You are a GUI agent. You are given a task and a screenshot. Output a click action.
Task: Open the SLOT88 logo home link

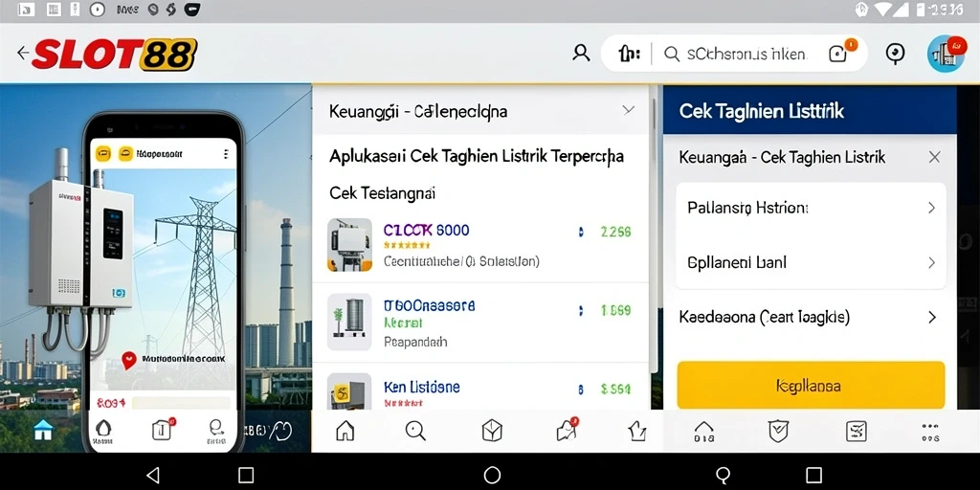point(115,54)
